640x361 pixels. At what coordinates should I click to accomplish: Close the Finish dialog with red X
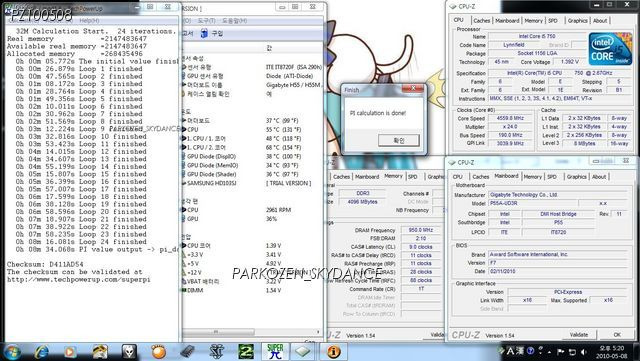pos(413,89)
